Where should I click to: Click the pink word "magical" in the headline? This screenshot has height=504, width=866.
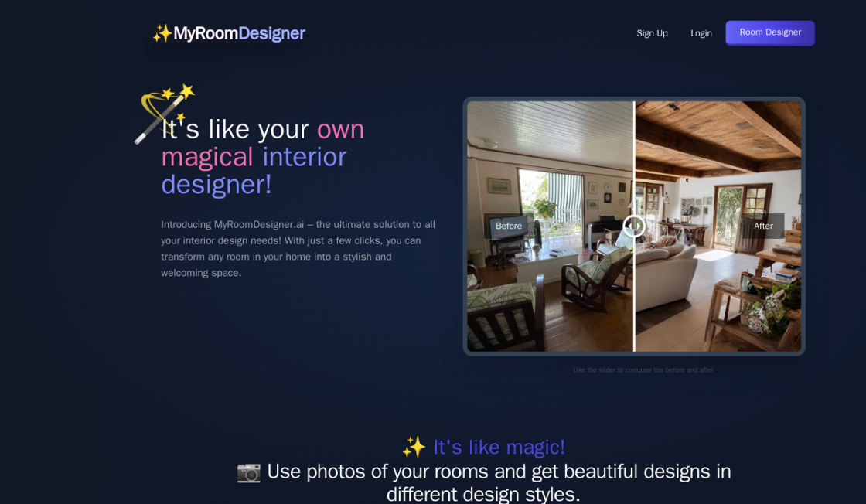(x=206, y=157)
